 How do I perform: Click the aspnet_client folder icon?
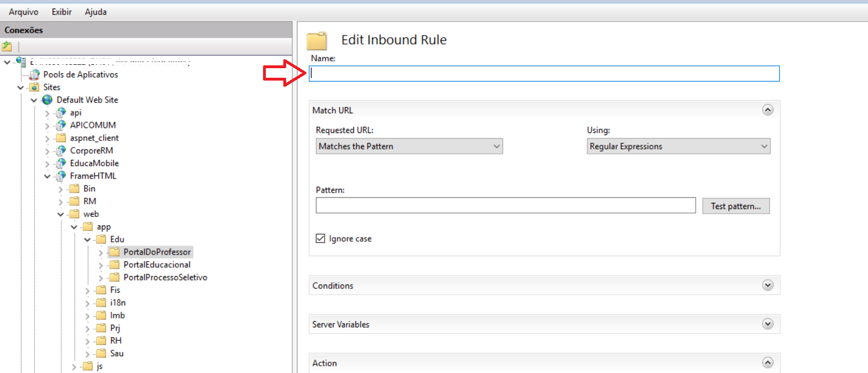[x=61, y=138]
